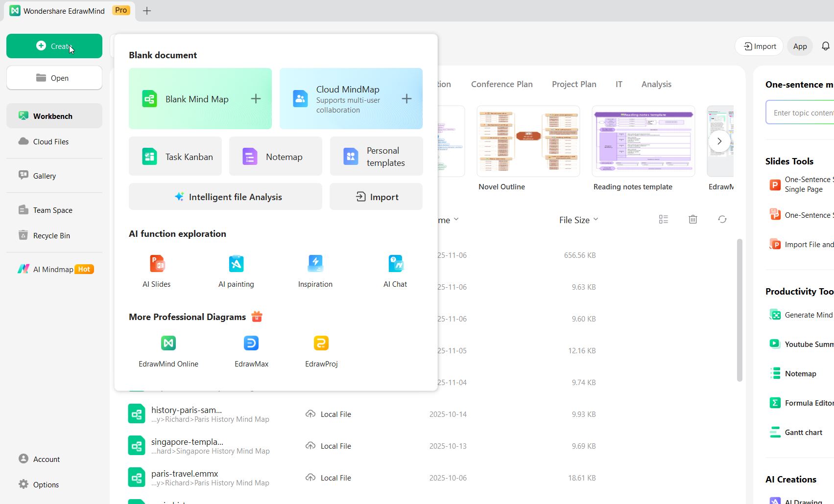Switch the file list view mode icon
This screenshot has height=504, width=834.
664,219
